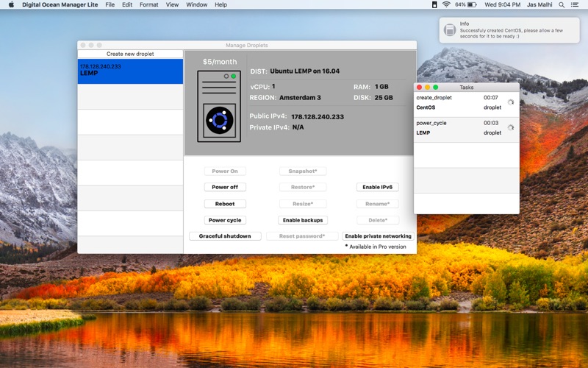
Task: Minimize the Tasks window
Action: 428,87
